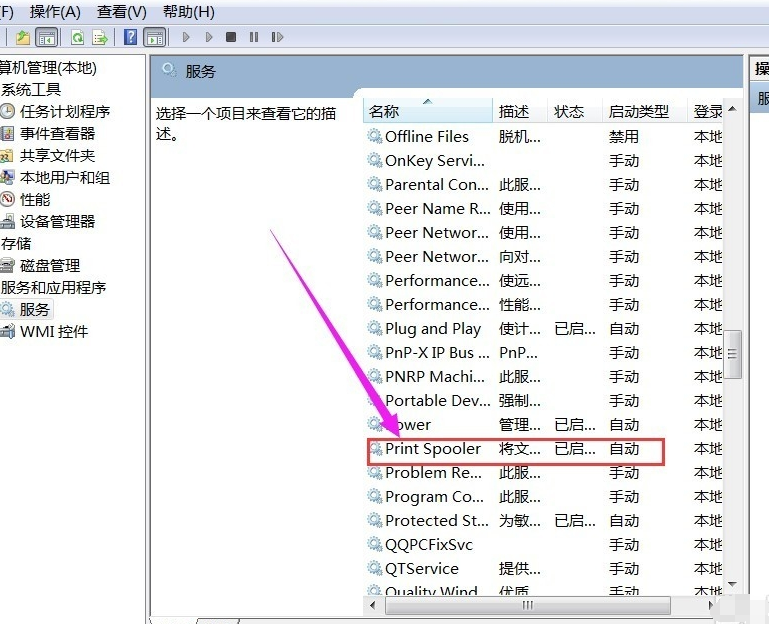
Task: Open the 查看(V) menu
Action: (x=122, y=12)
